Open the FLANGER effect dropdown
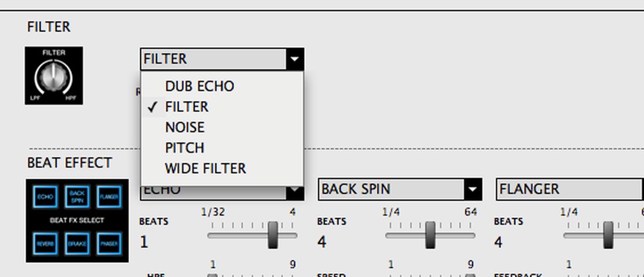644x277 pixels. pyautogui.click(x=569, y=189)
